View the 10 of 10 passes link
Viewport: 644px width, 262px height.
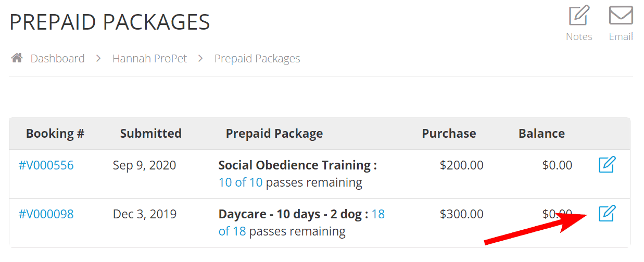point(241,182)
